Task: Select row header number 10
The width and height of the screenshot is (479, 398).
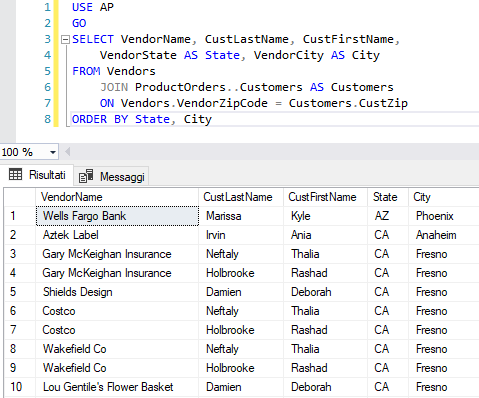Action: [x=20, y=387]
